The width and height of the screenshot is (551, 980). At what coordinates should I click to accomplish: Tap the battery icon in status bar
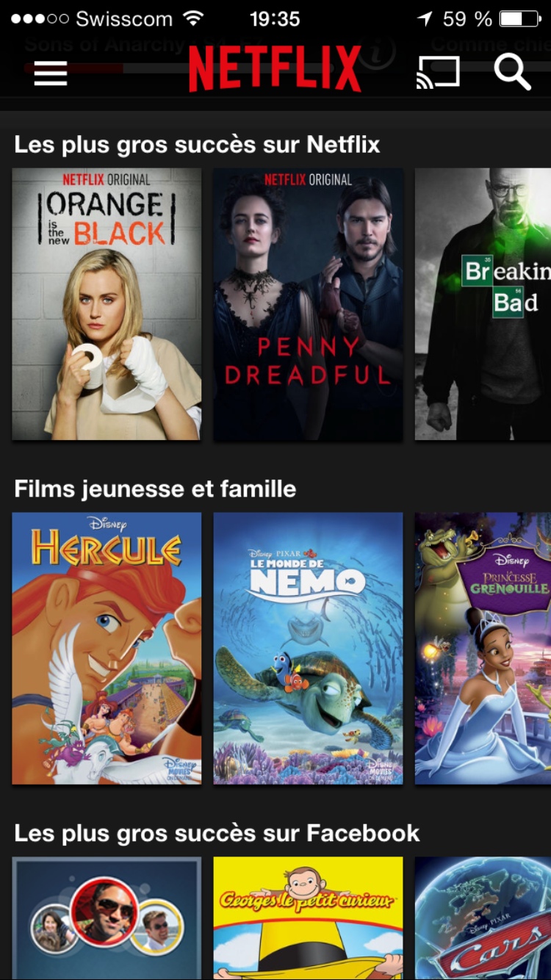click(523, 18)
